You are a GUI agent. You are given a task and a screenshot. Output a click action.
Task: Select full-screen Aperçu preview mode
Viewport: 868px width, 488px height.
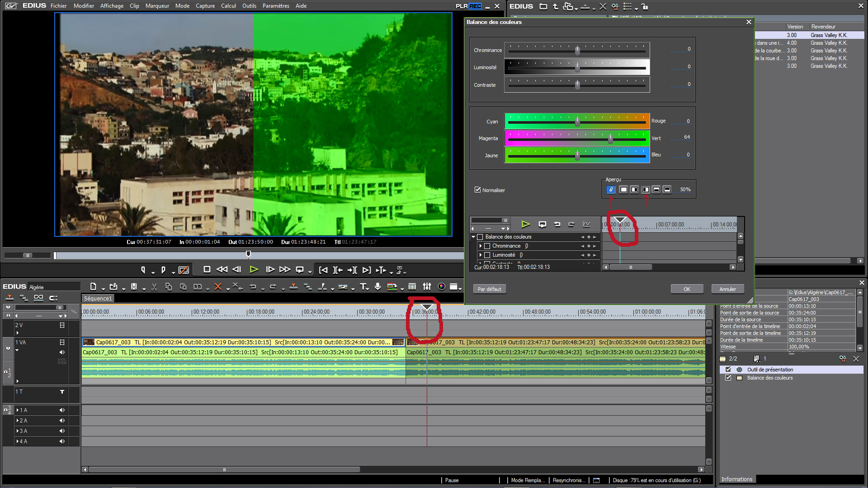coord(623,189)
